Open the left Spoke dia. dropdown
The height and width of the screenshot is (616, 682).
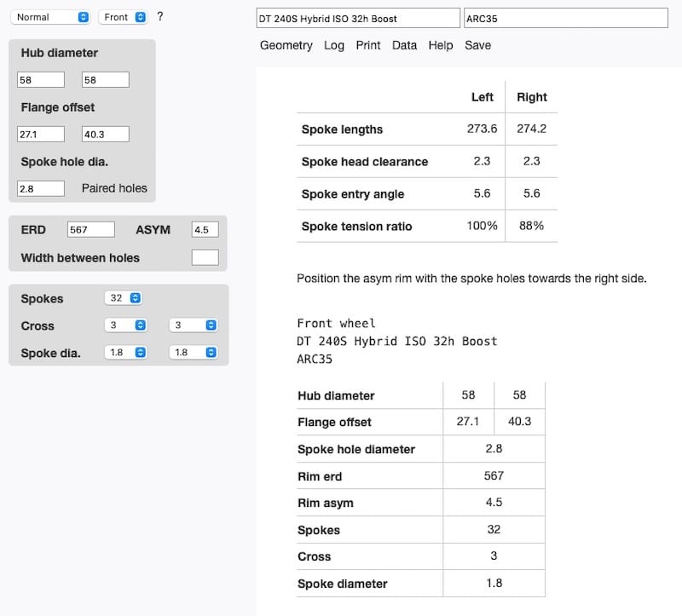point(124,352)
